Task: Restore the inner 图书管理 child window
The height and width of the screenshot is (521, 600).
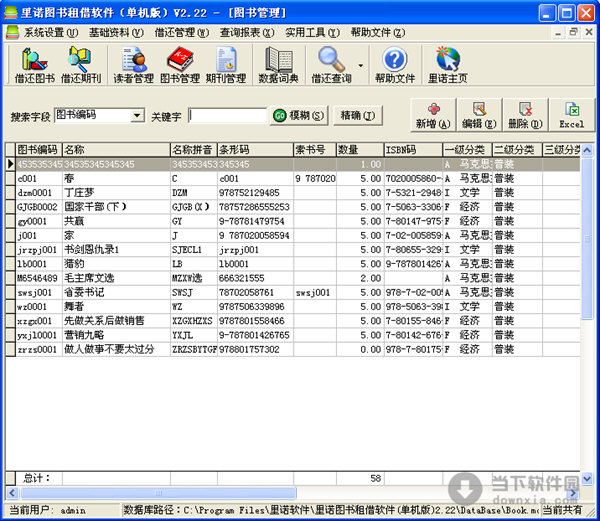Action: 573,32
